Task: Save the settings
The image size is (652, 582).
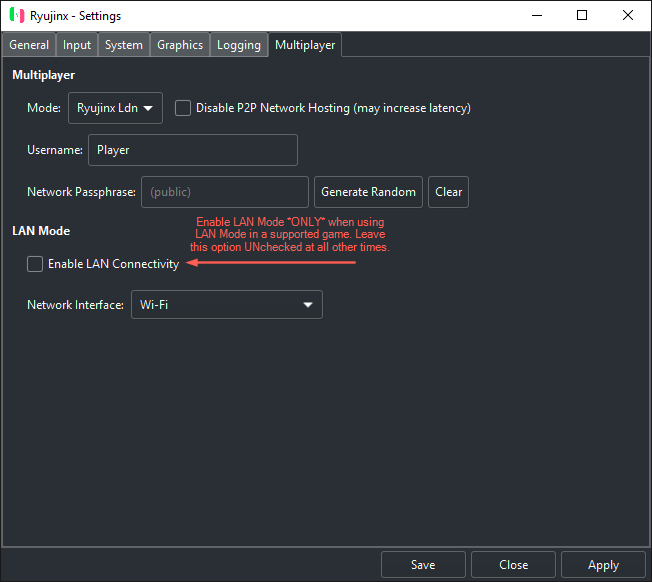Action: pos(423,565)
